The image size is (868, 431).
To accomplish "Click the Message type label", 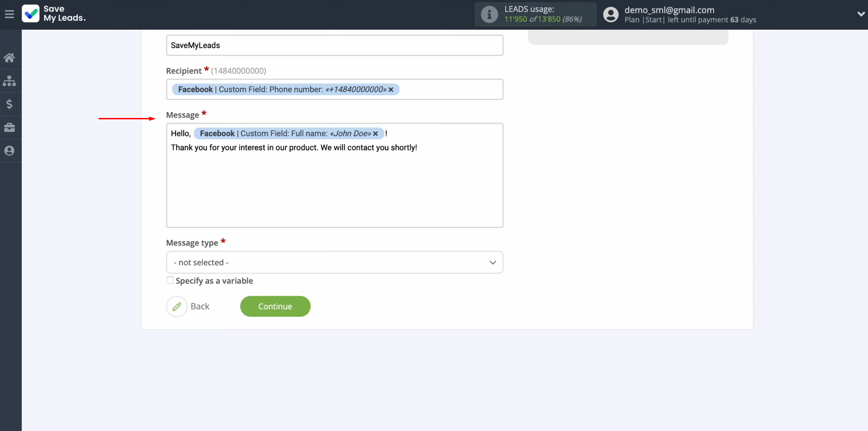I will pyautogui.click(x=192, y=243).
